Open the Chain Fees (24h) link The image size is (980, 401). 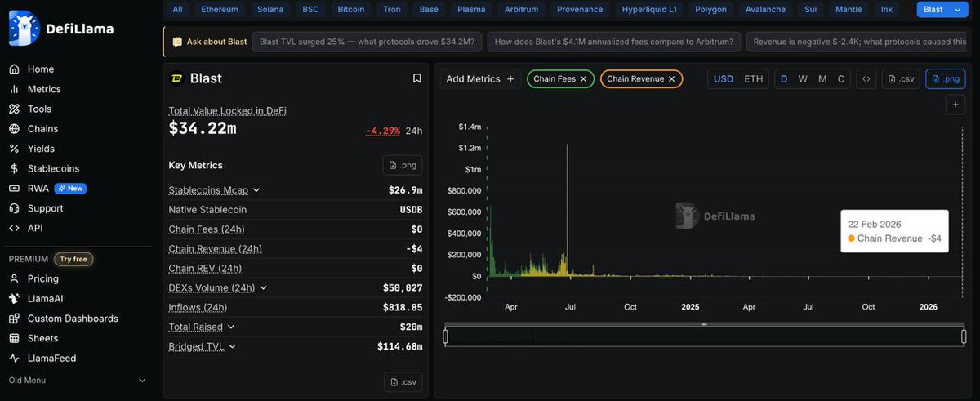[x=207, y=229]
